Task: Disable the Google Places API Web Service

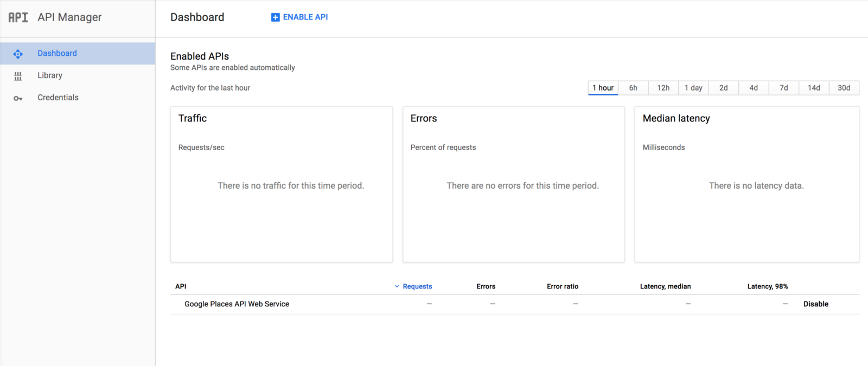Action: click(x=815, y=304)
